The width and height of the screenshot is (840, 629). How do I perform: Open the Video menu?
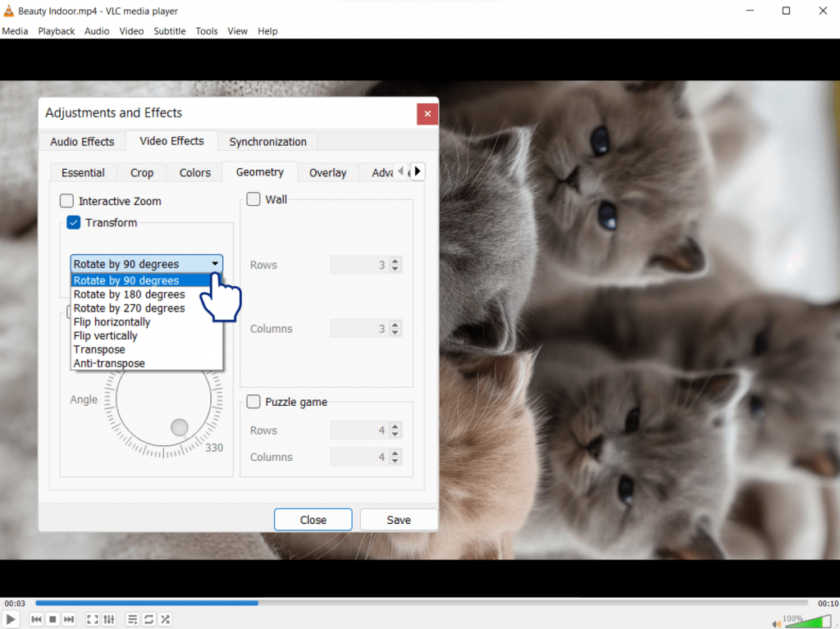[131, 31]
